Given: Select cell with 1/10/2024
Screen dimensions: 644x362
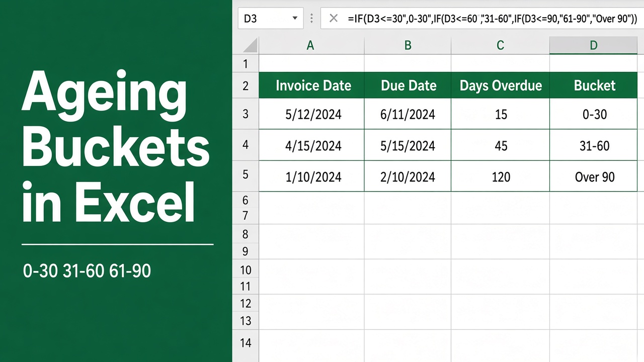Looking at the screenshot, I should (x=311, y=176).
